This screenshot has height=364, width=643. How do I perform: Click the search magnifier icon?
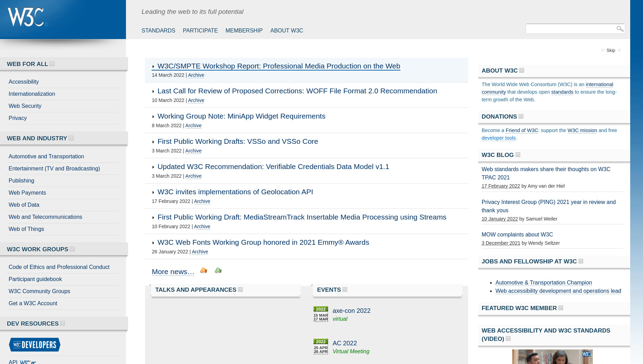pos(620,29)
